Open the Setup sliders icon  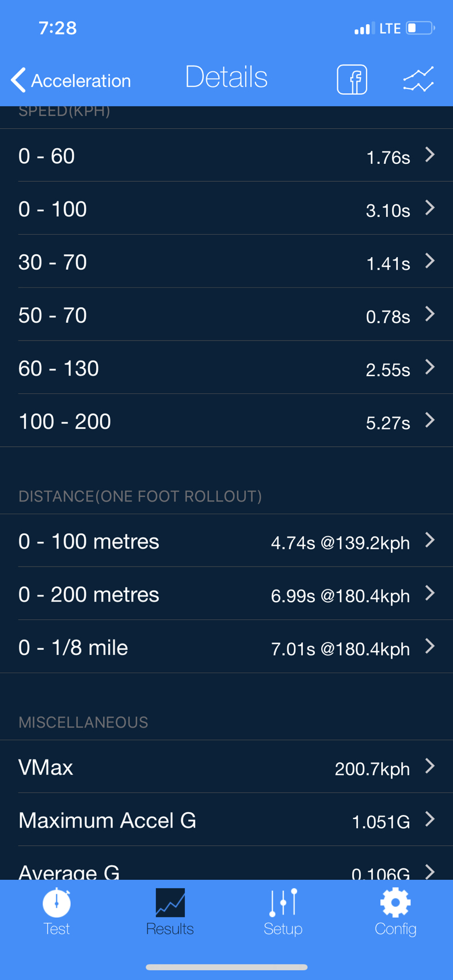click(283, 902)
